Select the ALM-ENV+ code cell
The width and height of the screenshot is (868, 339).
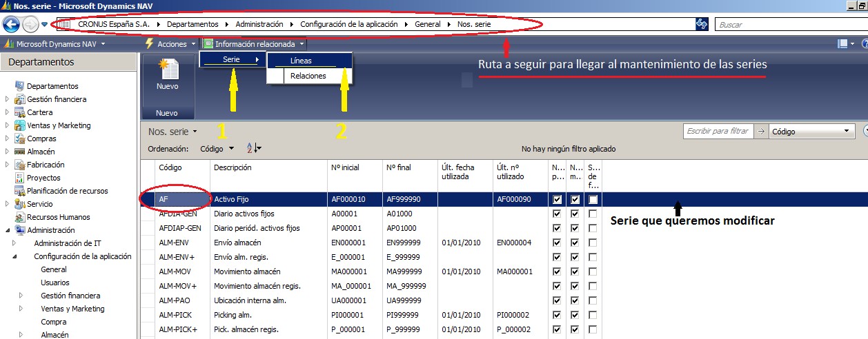(183, 257)
